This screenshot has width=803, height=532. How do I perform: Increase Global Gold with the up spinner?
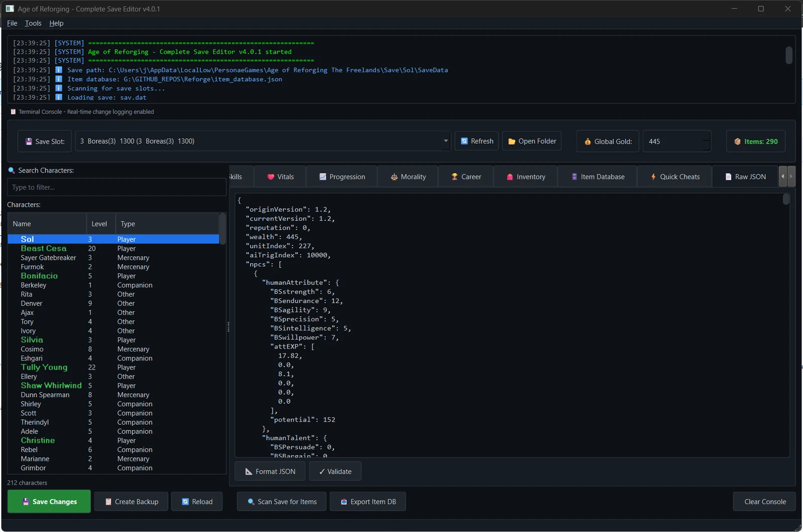[707, 136]
